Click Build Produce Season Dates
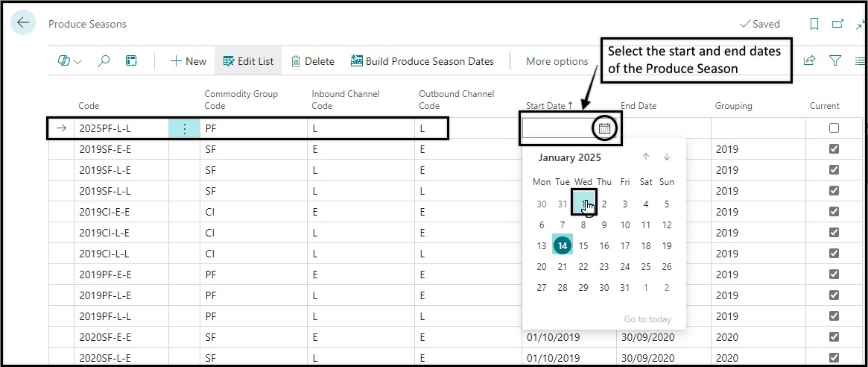Image resolution: width=868 pixels, height=367 pixels. tap(422, 61)
